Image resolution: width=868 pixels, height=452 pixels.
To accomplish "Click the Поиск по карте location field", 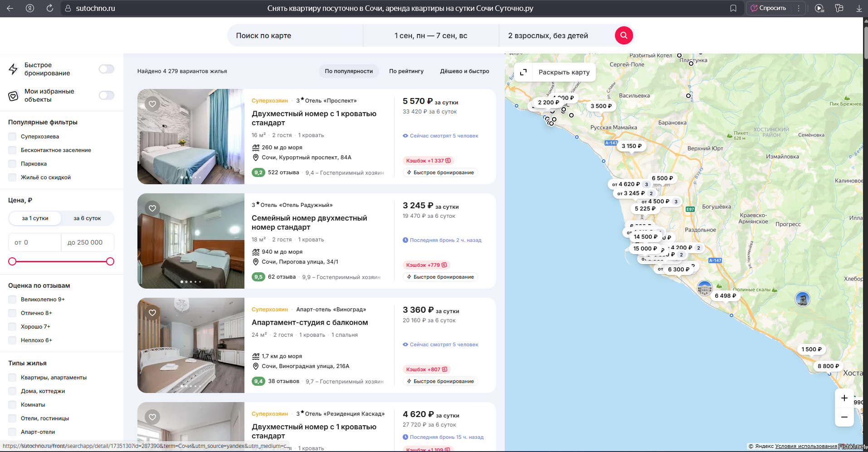I will coord(295,35).
